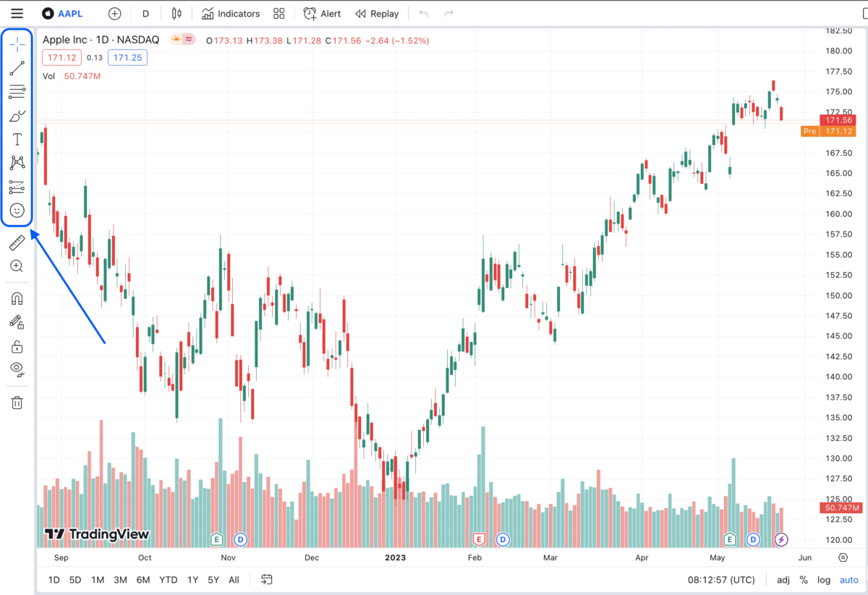Open the indicator templates grid menu
The height and width of the screenshot is (595, 868).
[x=279, y=14]
